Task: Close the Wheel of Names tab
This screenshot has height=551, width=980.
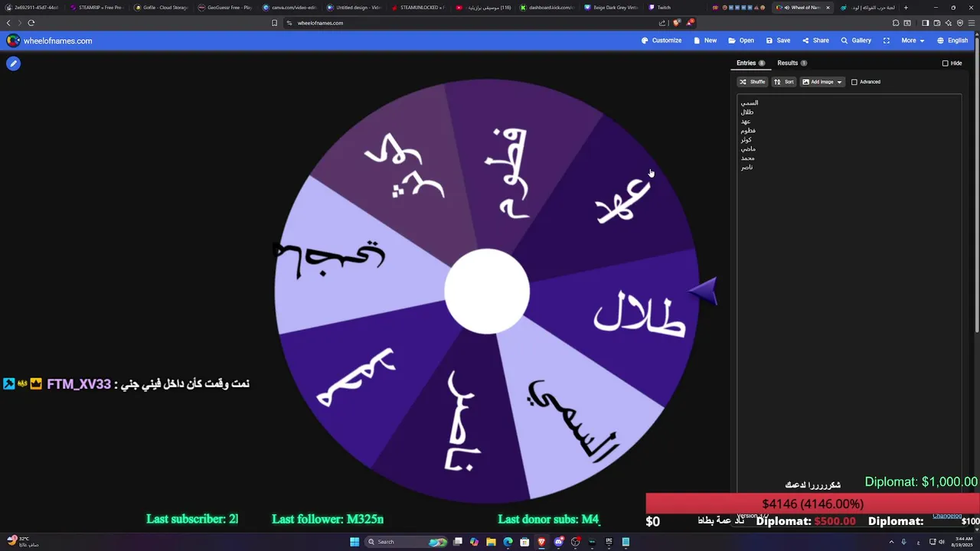Action: [x=828, y=8]
